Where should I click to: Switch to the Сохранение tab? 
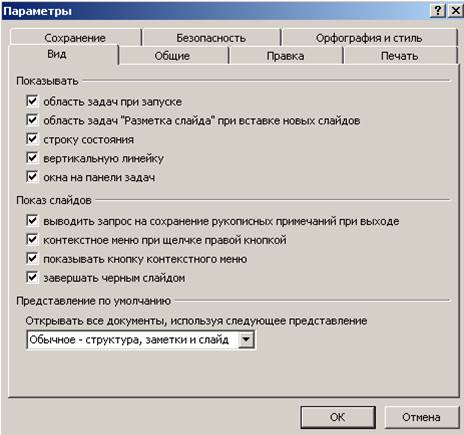[x=75, y=38]
